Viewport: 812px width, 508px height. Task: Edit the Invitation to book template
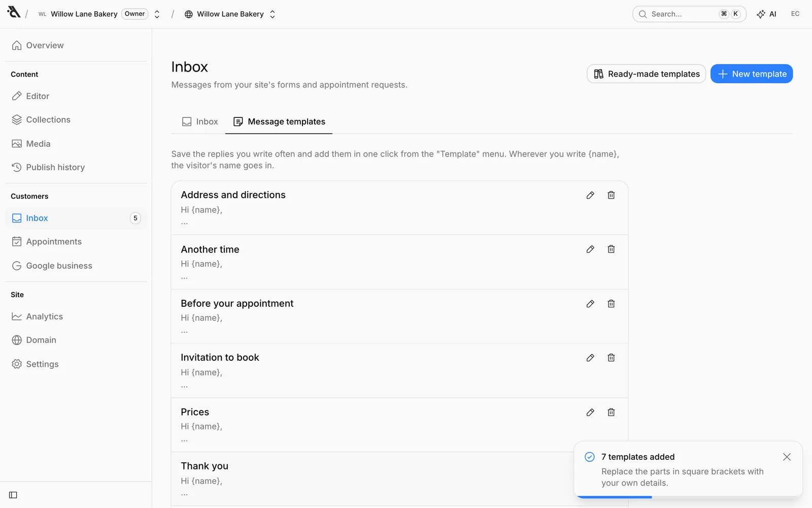[x=590, y=358]
